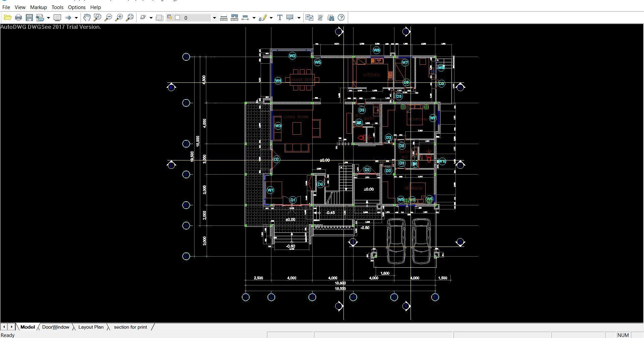Image resolution: width=644 pixels, height=338 pixels.
Task: Open the View menu
Action: pyautogui.click(x=20, y=7)
